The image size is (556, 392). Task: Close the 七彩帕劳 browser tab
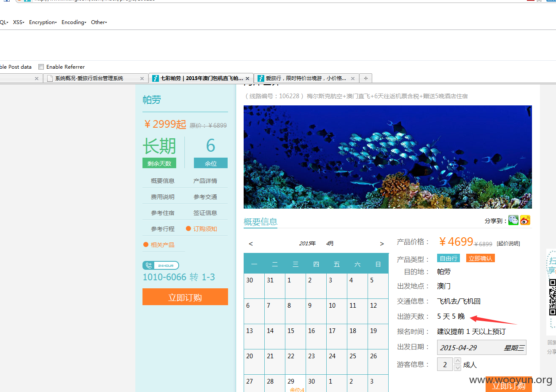(x=247, y=78)
